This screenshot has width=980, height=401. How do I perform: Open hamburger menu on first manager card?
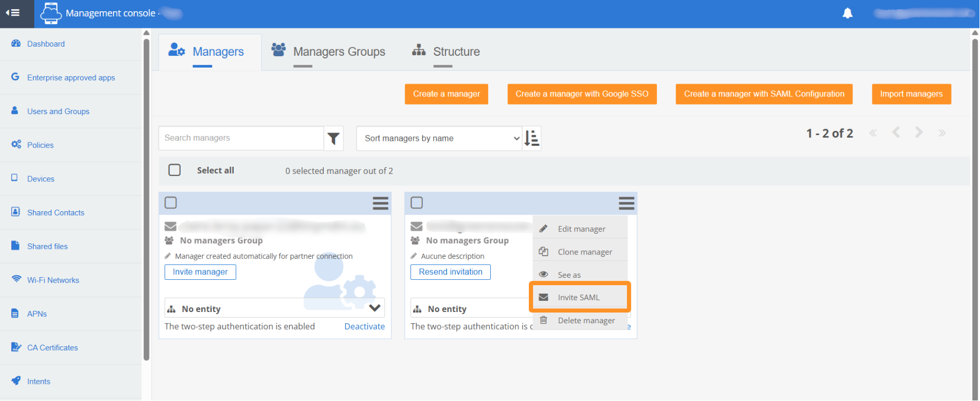coord(380,203)
